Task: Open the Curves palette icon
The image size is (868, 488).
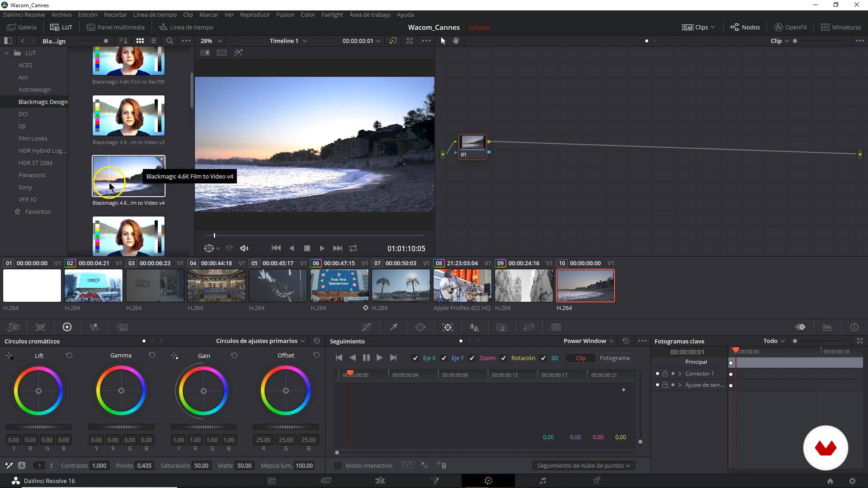Action: (366, 327)
